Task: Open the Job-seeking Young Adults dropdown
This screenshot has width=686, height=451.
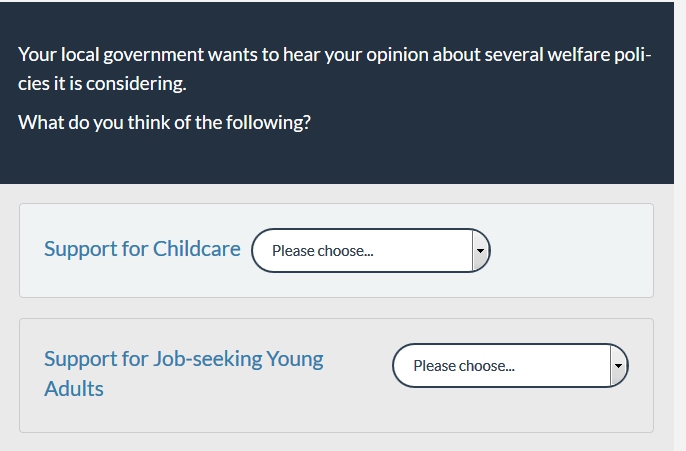Action: (x=510, y=366)
